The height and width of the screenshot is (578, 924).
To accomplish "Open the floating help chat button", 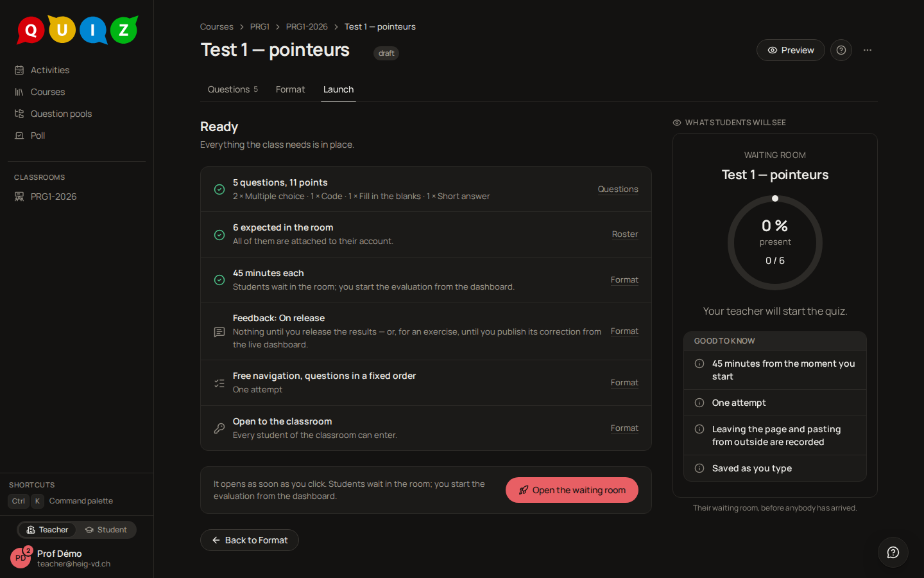I will [x=893, y=552].
